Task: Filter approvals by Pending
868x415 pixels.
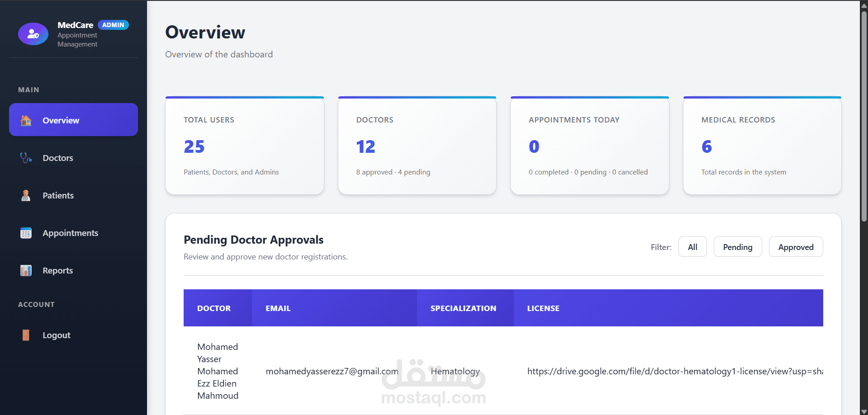Action: (737, 247)
